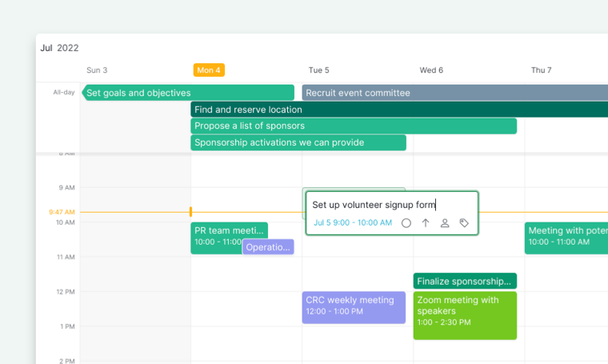
Task: Open Zoom meeting with speakers event
Action: (465, 315)
